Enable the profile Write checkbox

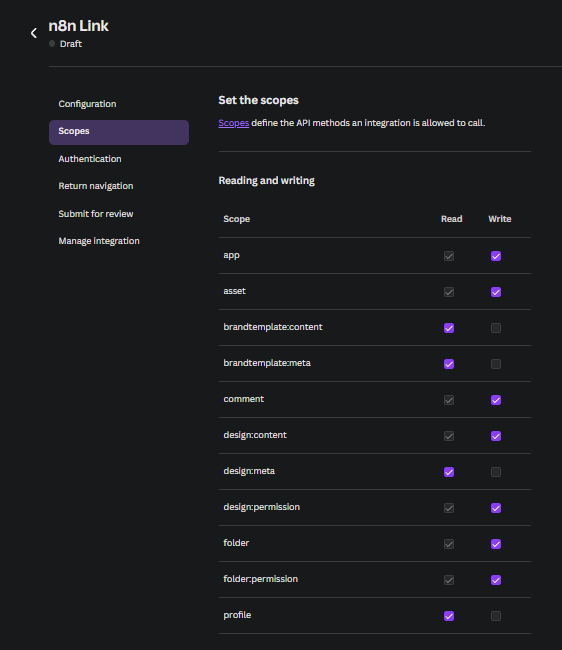pos(496,616)
